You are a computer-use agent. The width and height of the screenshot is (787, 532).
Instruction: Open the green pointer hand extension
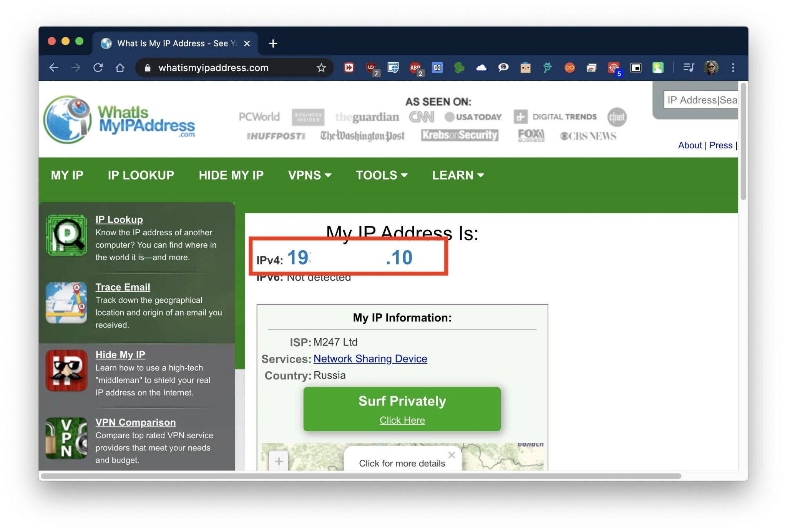(657, 68)
